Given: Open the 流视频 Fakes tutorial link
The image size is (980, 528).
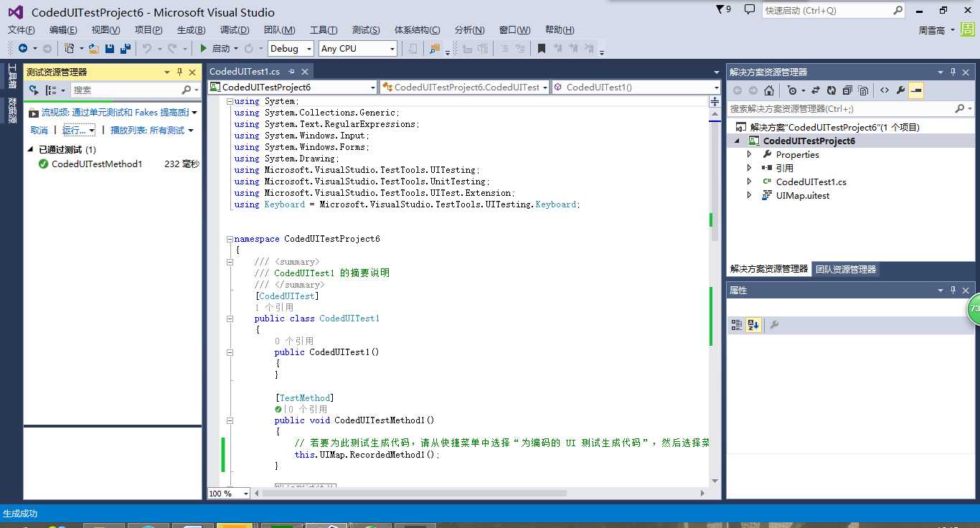Looking at the screenshot, I should [x=115, y=113].
